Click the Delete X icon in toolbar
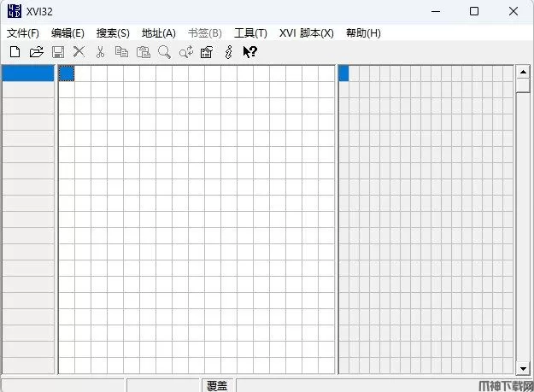The height and width of the screenshot is (392, 534). [79, 52]
